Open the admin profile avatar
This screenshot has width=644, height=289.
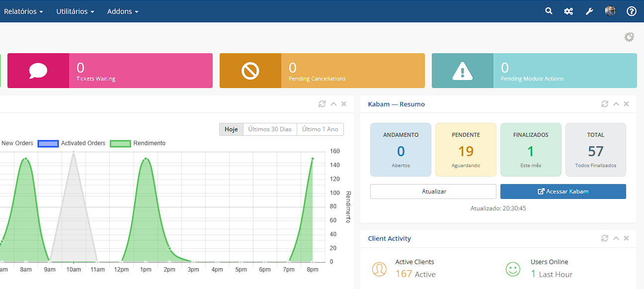coord(610,11)
